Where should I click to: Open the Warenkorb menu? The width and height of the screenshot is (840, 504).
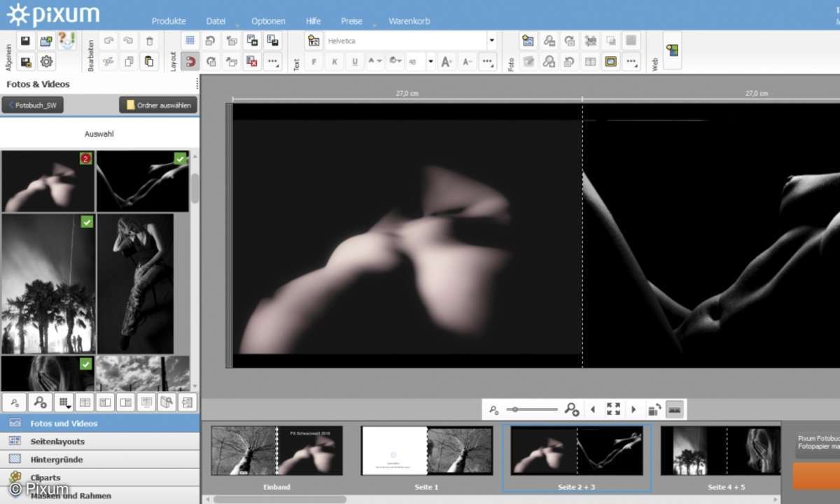coord(409,21)
